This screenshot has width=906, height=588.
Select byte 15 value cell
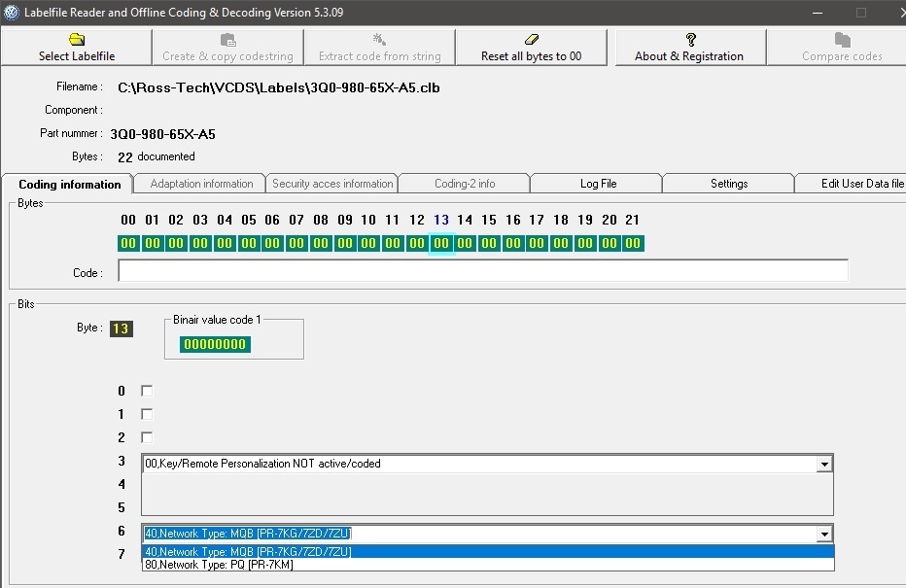[x=489, y=243]
